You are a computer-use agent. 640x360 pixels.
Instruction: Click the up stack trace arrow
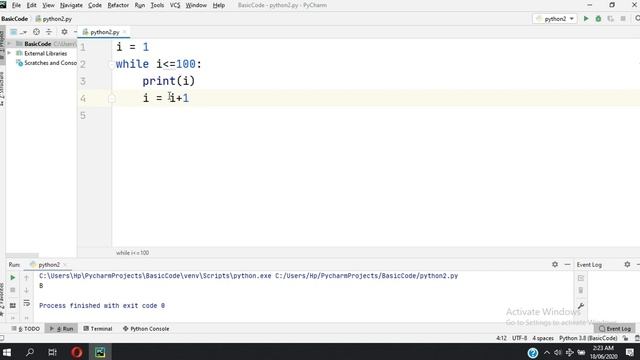point(27,278)
